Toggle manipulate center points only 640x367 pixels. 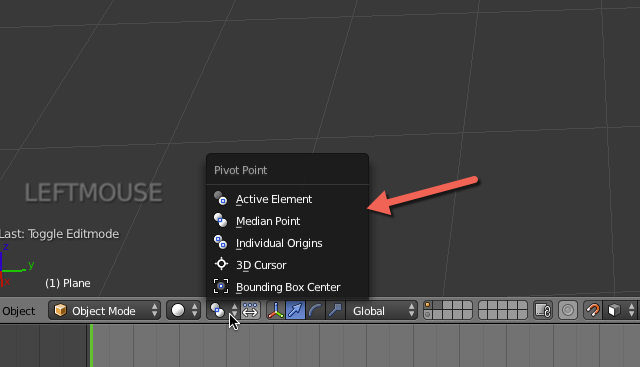click(x=250, y=311)
